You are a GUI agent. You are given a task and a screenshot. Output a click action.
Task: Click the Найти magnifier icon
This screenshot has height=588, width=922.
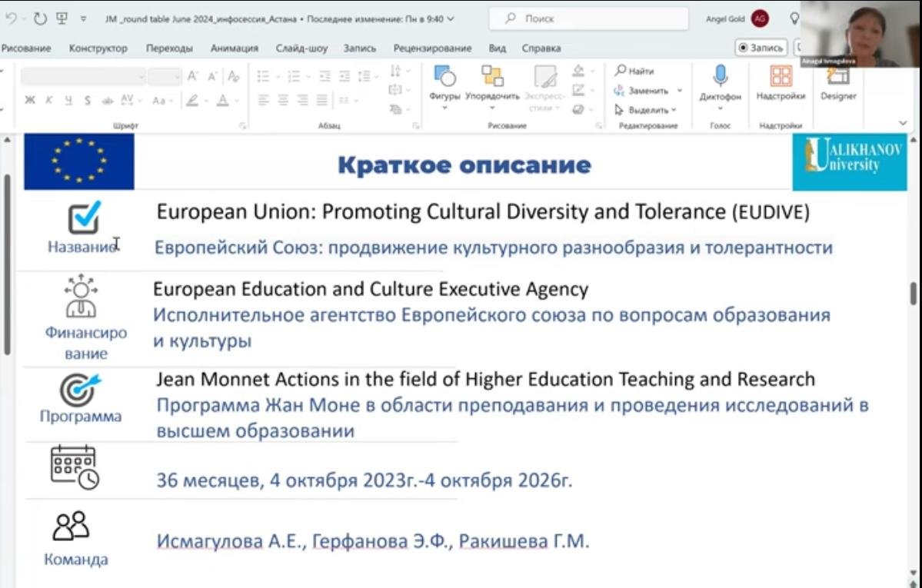[x=621, y=71]
